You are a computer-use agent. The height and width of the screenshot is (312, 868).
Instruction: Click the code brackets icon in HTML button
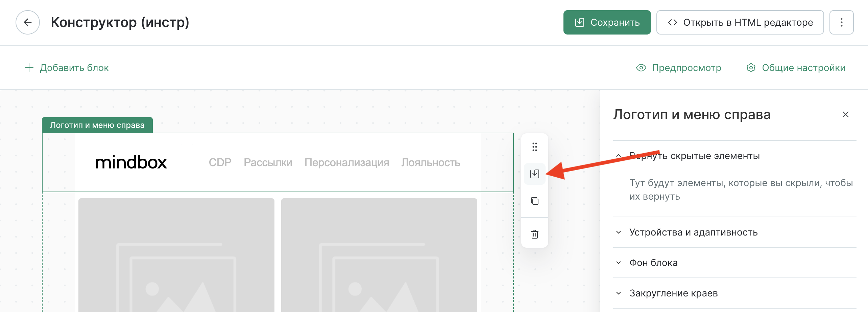[x=673, y=22]
